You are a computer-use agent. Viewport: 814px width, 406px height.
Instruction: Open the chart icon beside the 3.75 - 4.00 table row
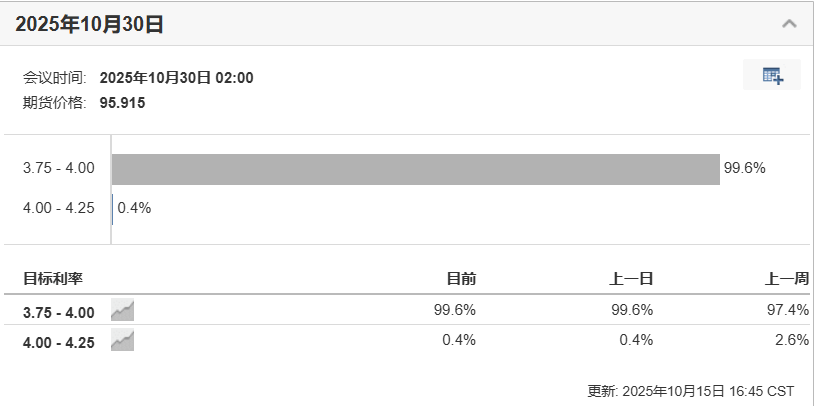click(122, 310)
